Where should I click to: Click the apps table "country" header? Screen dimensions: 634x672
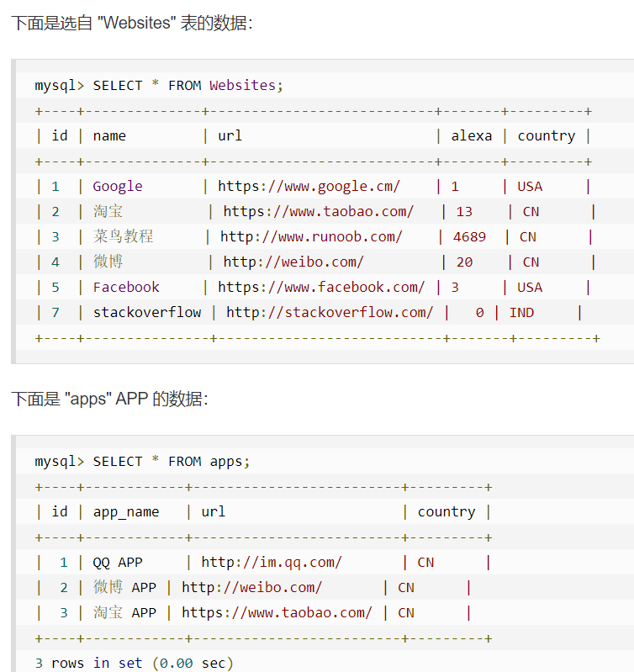coord(446,511)
